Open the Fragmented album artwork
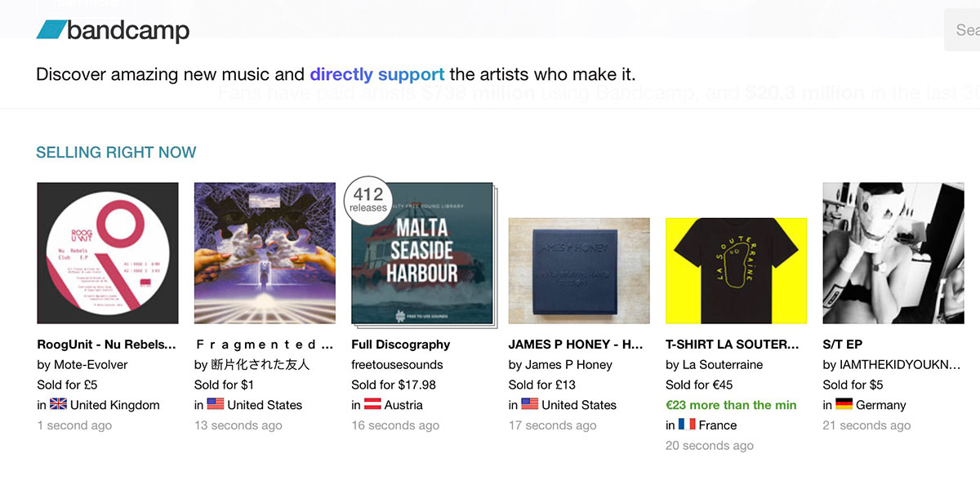The image size is (980, 485). 265,253
